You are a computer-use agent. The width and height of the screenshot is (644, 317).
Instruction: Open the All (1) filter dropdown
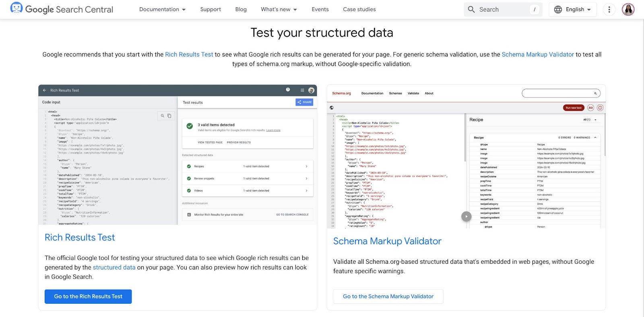(590, 120)
